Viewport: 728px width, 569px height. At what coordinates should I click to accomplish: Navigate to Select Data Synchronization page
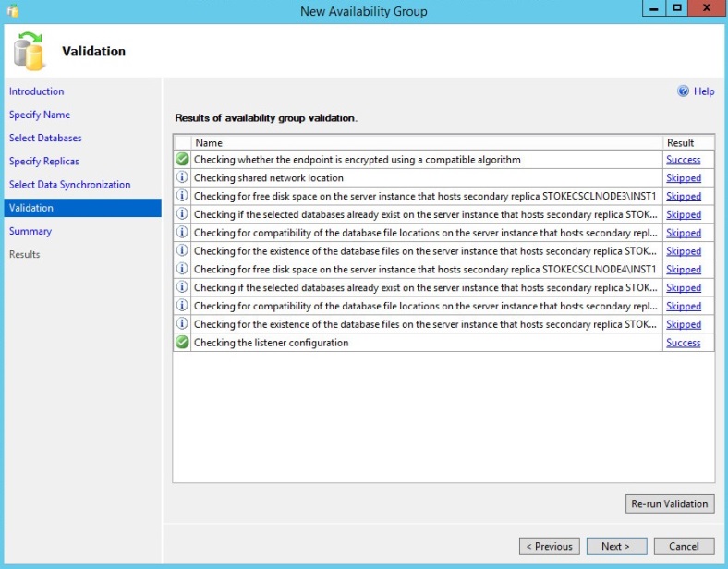click(69, 185)
